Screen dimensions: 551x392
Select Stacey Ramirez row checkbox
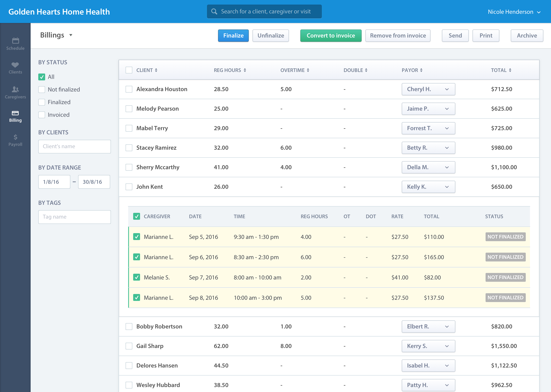[x=129, y=148]
